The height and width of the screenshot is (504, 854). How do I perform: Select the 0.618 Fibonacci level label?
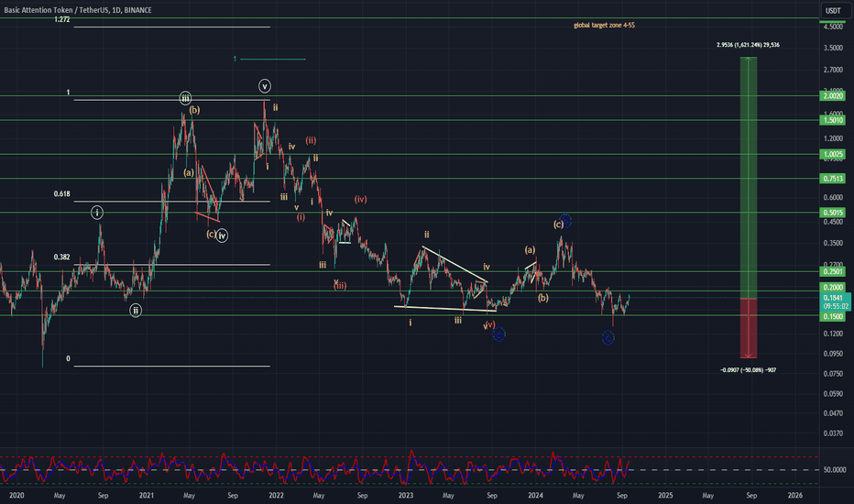[62, 194]
